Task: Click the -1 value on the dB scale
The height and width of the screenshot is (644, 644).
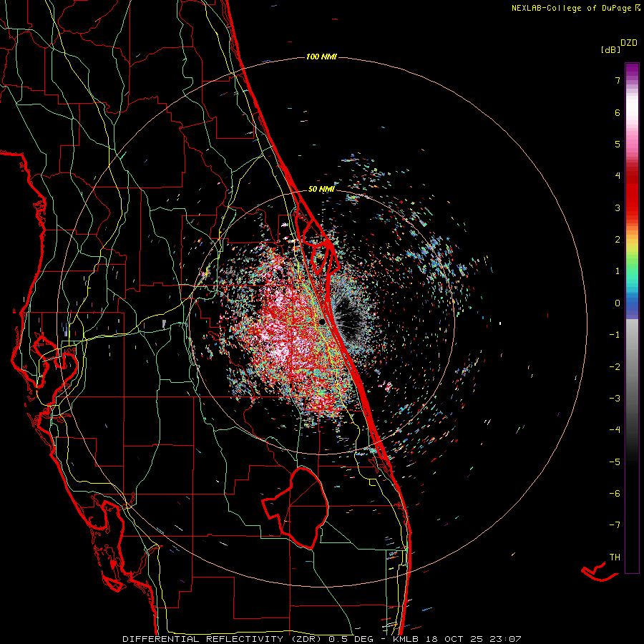Action: 615,335
